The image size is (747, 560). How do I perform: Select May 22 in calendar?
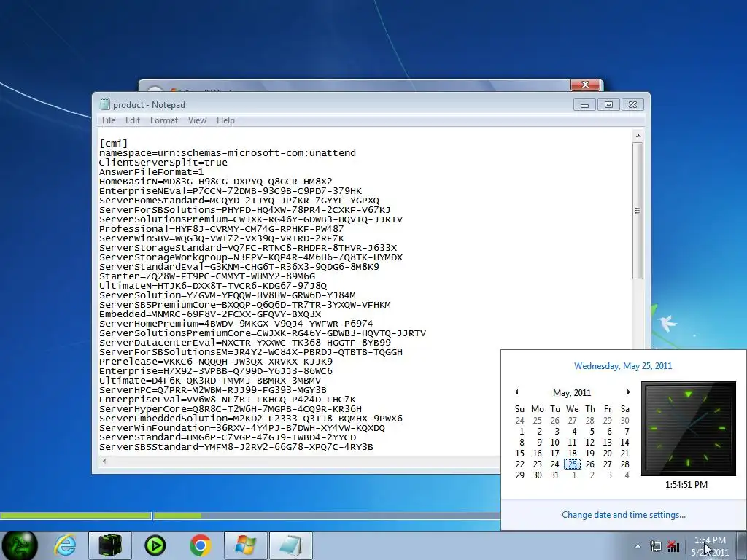(x=519, y=464)
